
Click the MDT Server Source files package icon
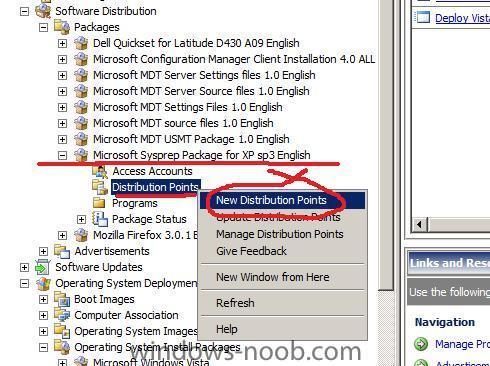pyautogui.click(x=81, y=91)
